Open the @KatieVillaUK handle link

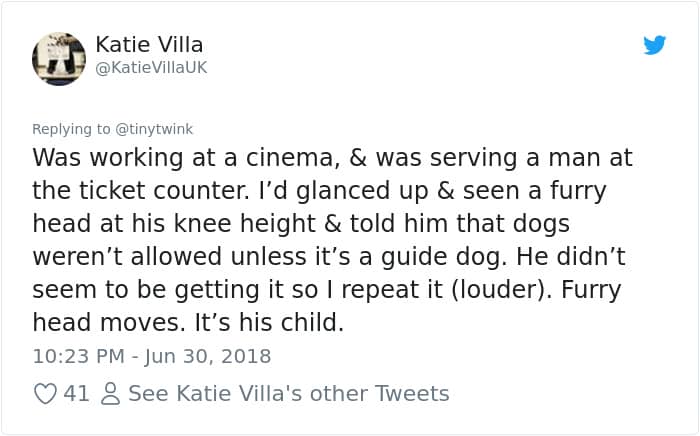pos(151,67)
